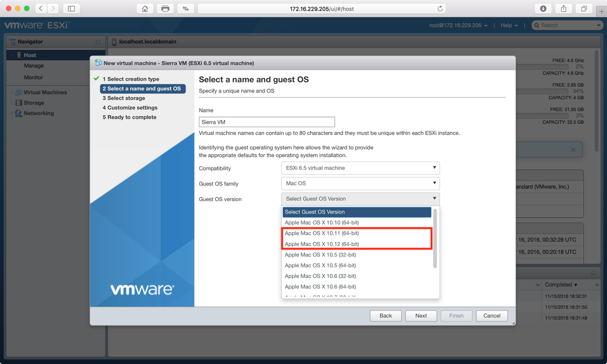Choose Apple Mac OS X 10.10 (64-bit)

(x=357, y=222)
